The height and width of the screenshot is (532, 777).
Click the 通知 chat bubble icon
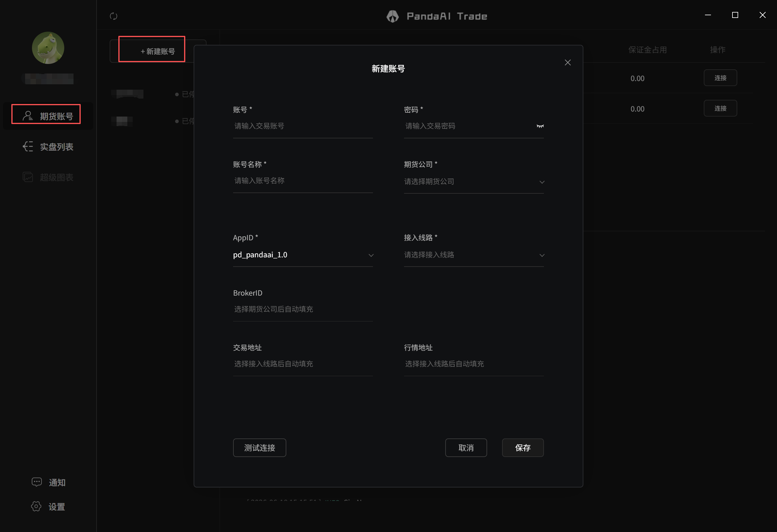point(36,482)
